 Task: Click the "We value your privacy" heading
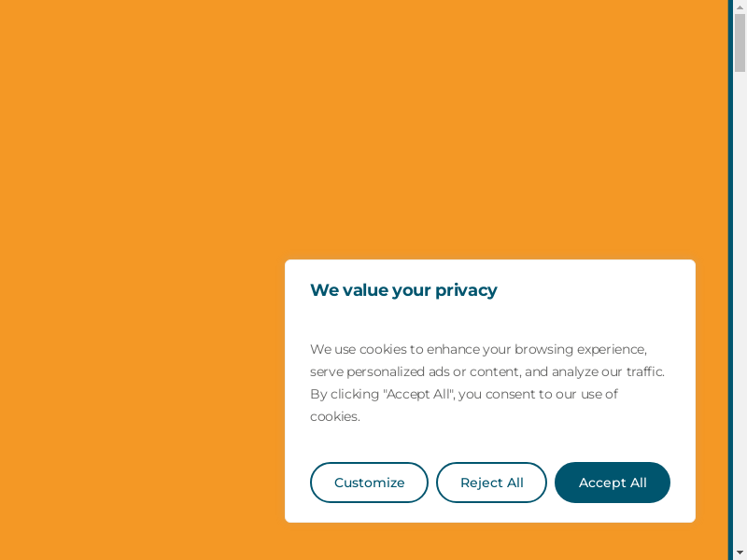click(x=403, y=290)
